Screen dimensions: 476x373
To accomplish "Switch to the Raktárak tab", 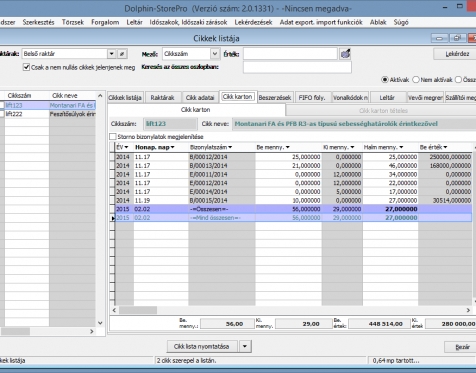I will pos(162,98).
